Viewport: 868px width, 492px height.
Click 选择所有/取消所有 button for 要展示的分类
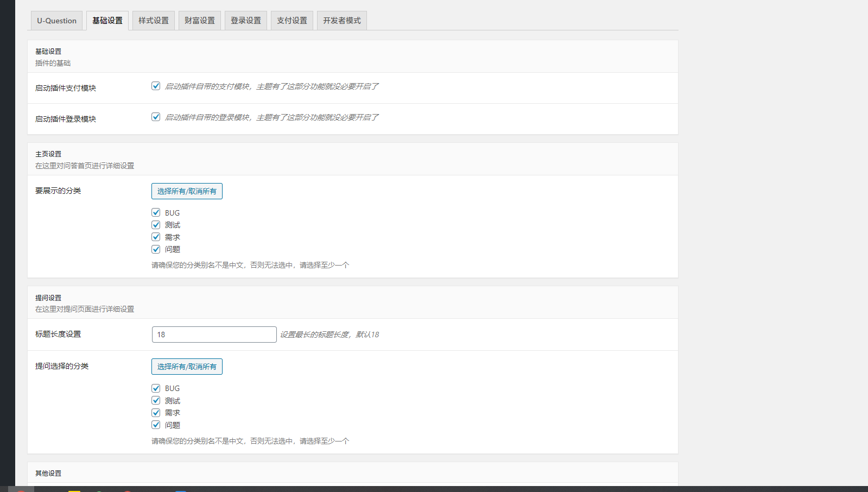(x=187, y=191)
